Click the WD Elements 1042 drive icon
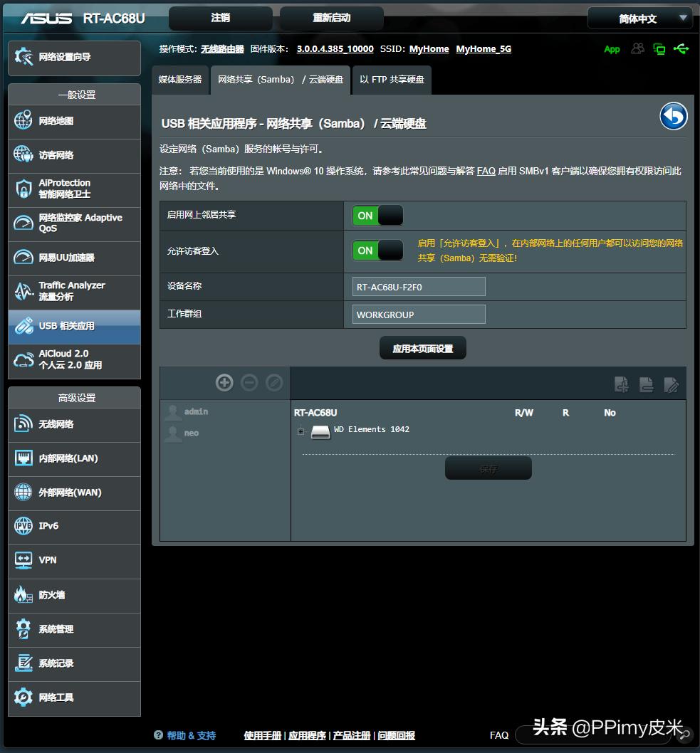The height and width of the screenshot is (753, 700). click(x=320, y=431)
